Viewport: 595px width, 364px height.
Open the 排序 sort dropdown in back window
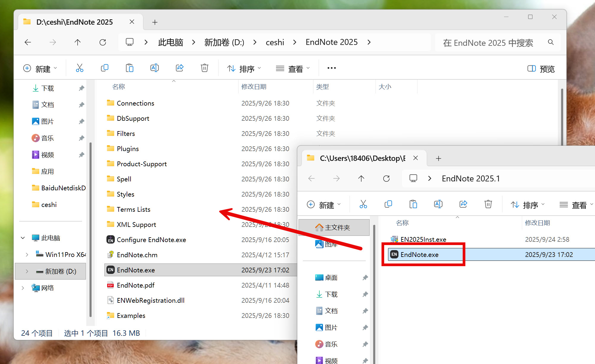[244, 69]
